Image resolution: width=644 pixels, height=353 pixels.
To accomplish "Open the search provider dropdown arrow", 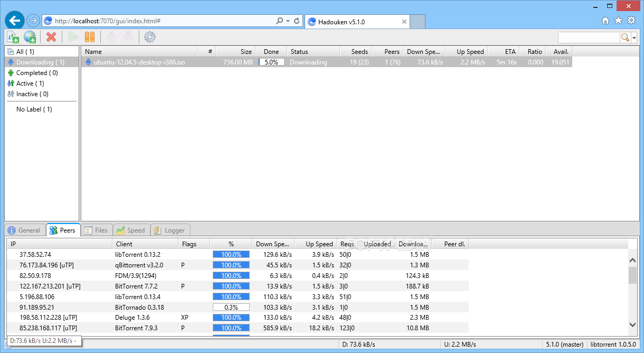I will [x=634, y=38].
